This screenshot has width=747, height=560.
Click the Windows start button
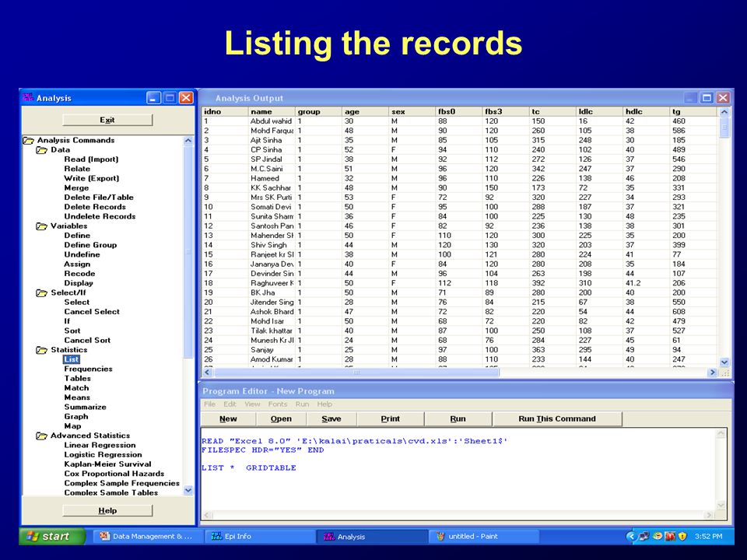[x=51, y=536]
